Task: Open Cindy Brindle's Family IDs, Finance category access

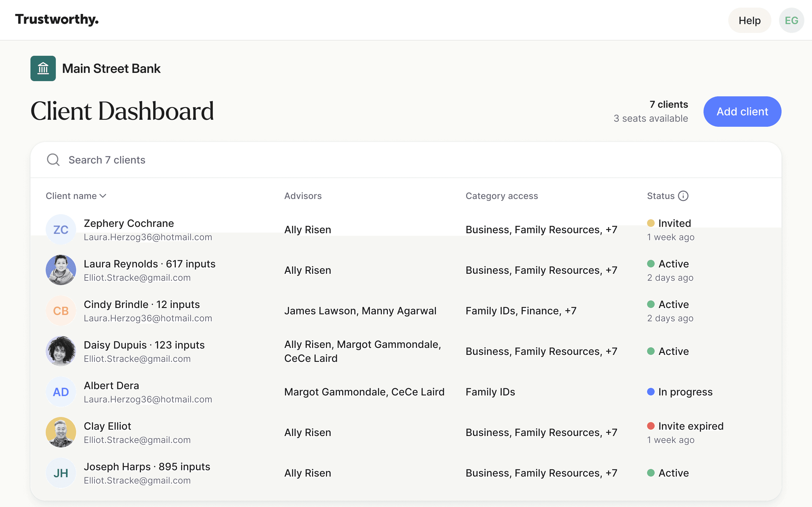Action: click(521, 311)
